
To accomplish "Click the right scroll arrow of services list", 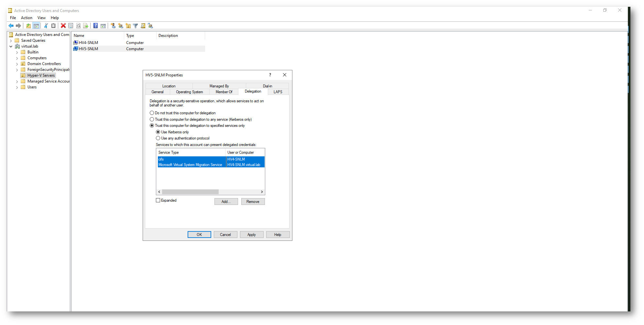I will [262, 192].
